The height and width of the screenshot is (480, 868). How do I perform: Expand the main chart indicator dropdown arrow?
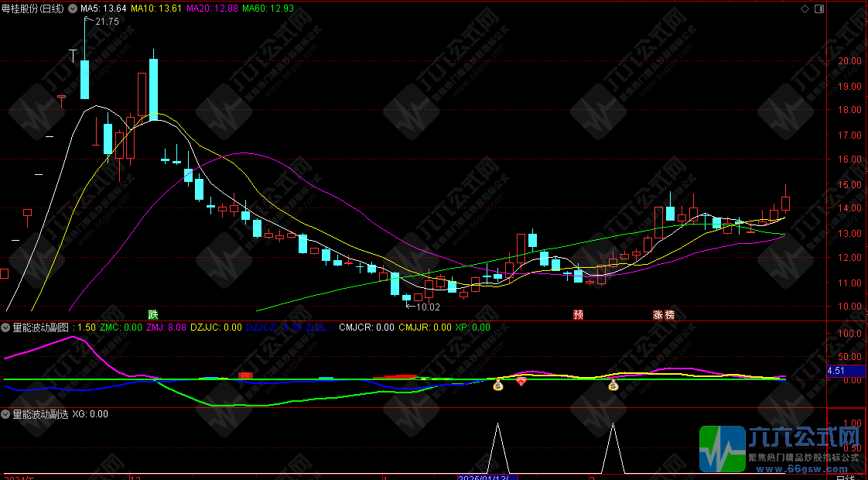click(73, 9)
